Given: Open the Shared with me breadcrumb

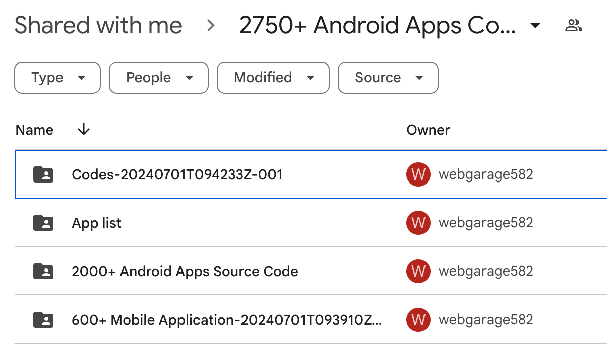Looking at the screenshot, I should coord(98,25).
